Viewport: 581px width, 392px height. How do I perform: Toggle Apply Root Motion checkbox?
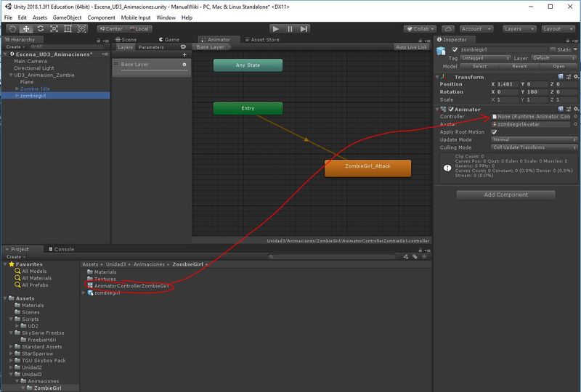(495, 132)
